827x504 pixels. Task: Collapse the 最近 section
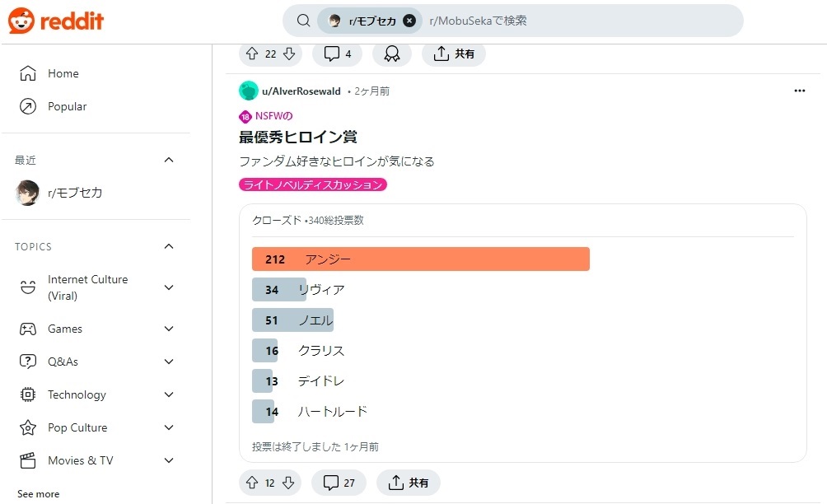click(x=169, y=160)
